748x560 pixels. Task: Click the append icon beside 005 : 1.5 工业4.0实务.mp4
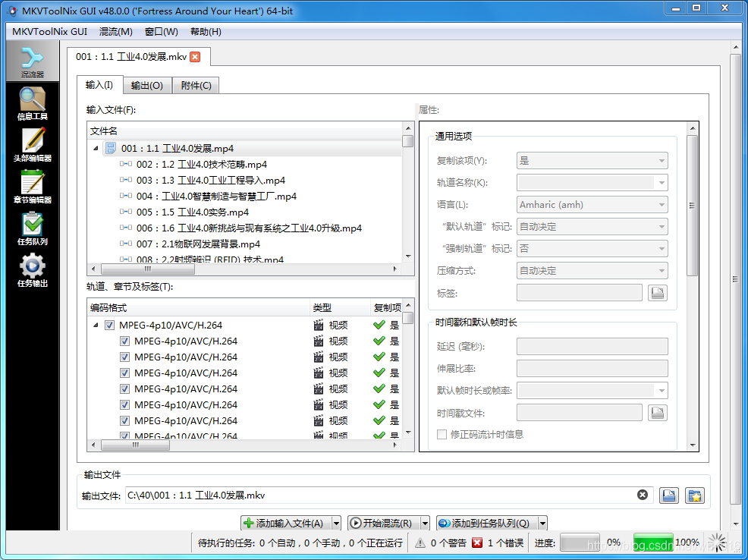click(x=125, y=212)
